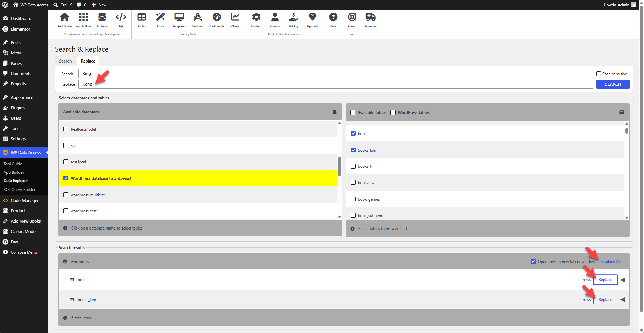Click Replace button for books_kim table
This screenshot has width=644, height=333.
[x=605, y=300]
